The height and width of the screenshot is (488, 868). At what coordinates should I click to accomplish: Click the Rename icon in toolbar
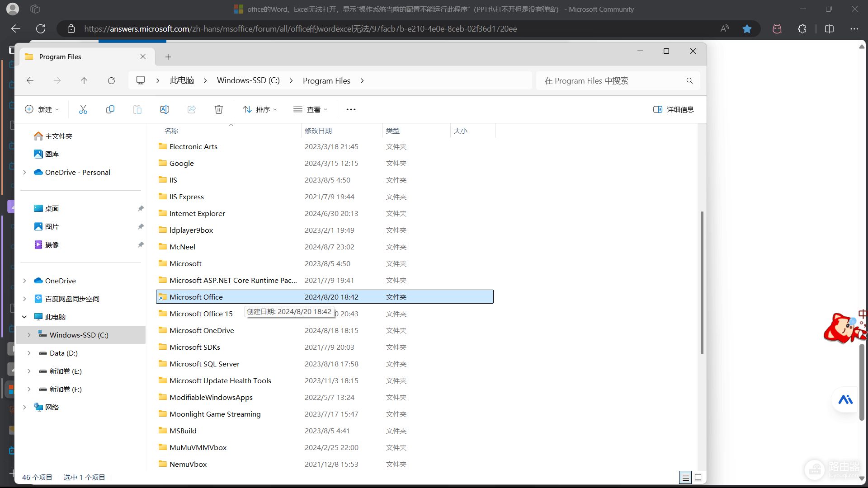pyautogui.click(x=165, y=109)
